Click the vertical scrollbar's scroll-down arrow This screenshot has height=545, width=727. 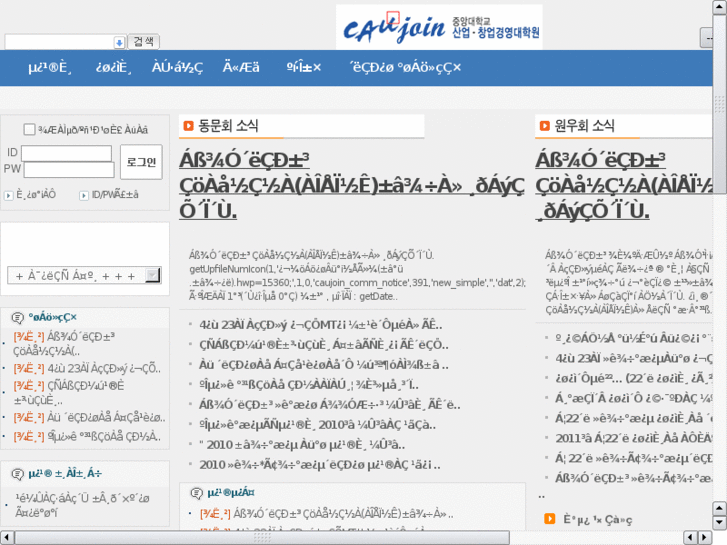coord(720,523)
